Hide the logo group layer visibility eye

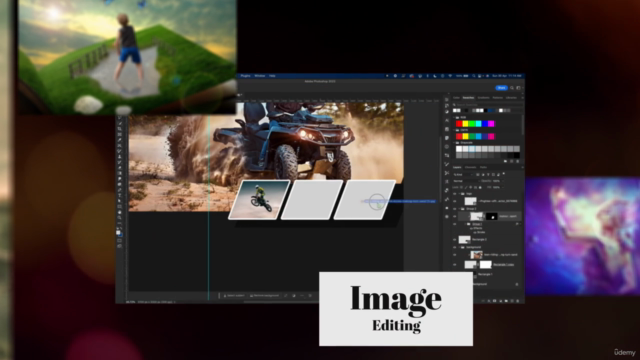click(x=454, y=193)
